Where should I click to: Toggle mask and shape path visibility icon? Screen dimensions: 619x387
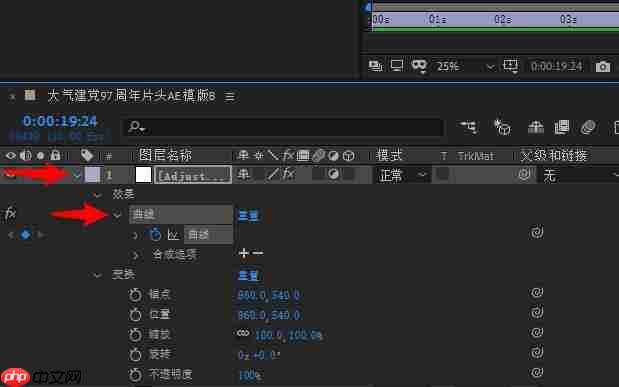point(419,66)
